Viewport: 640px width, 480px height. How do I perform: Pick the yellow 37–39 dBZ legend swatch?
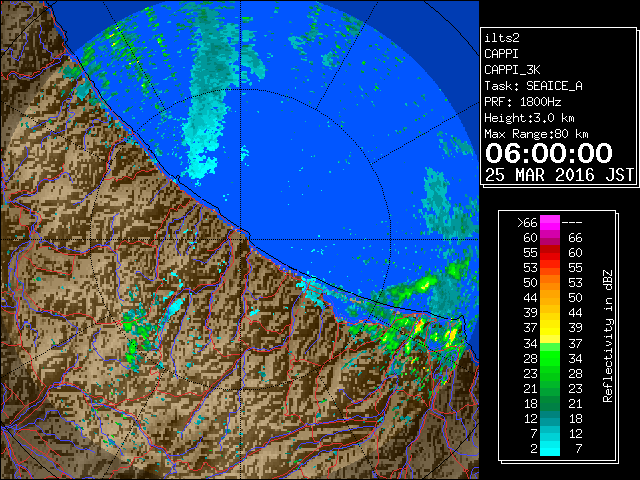pyautogui.click(x=550, y=328)
